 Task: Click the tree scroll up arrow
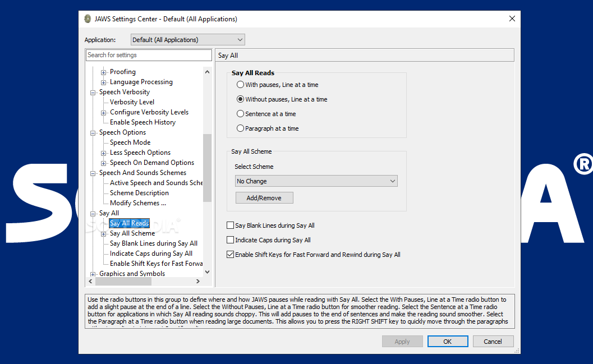[x=207, y=72]
